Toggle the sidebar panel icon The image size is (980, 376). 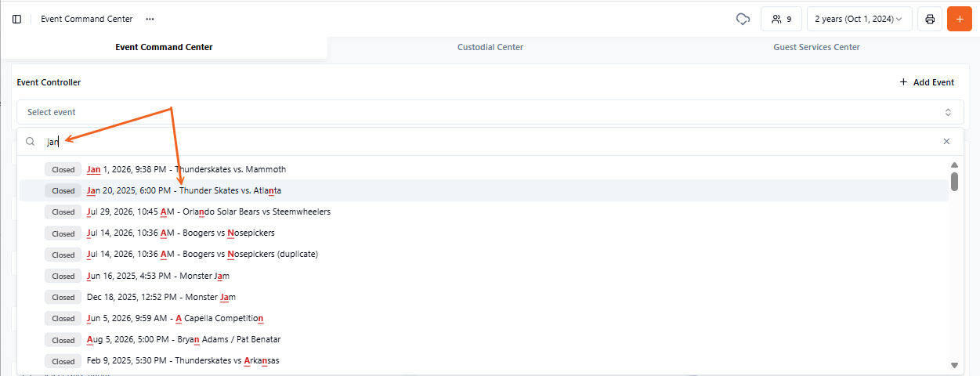click(x=16, y=19)
